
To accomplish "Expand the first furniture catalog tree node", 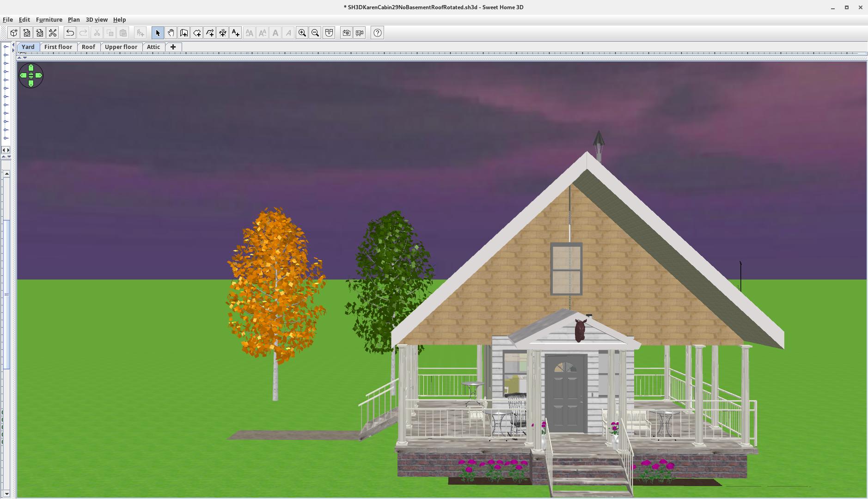I will (6, 47).
